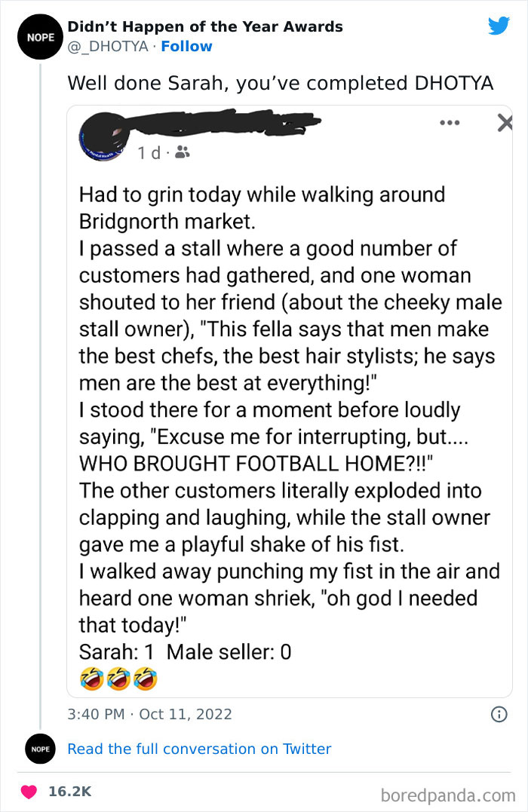528x812 pixels.
Task: Click the 16.2K likes count
Action: click(x=69, y=792)
